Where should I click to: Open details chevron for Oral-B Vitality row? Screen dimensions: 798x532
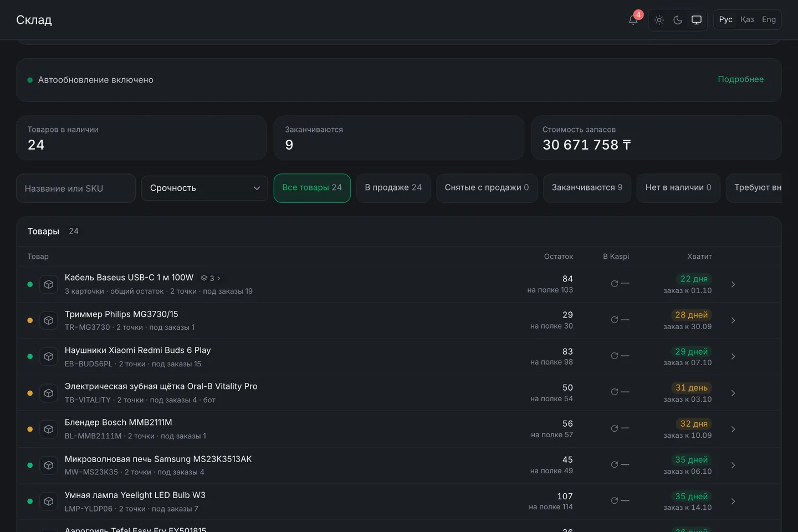[733, 393]
